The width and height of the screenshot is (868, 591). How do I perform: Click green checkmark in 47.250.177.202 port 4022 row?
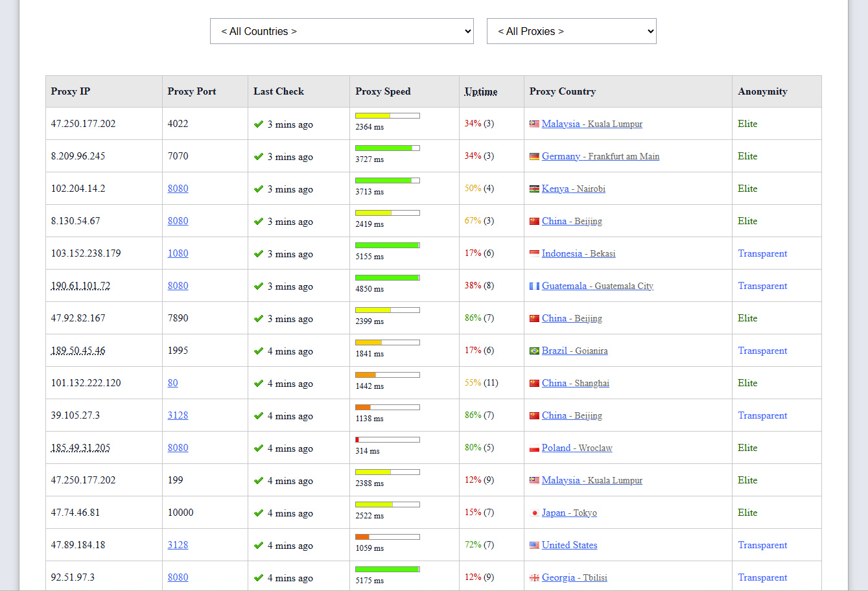[x=259, y=124]
